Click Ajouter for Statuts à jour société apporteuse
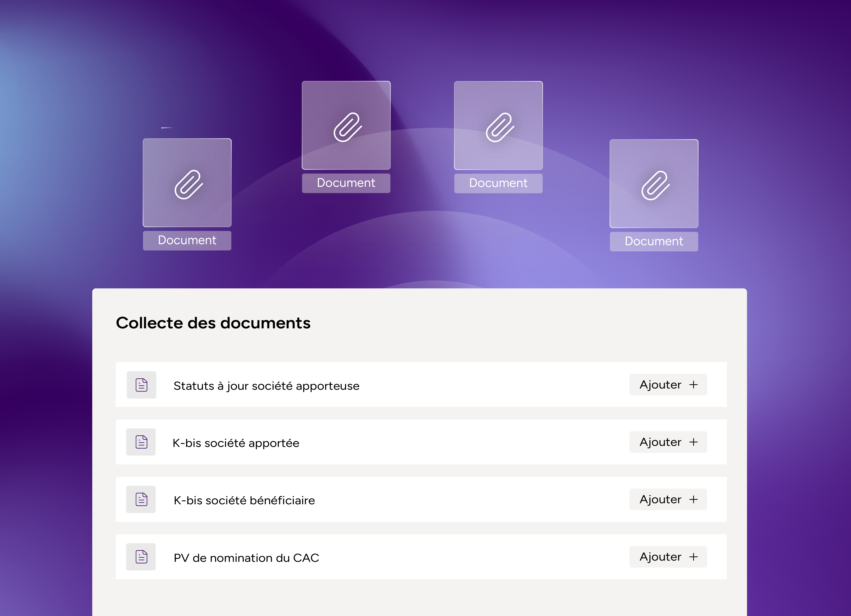The image size is (851, 616). click(668, 385)
